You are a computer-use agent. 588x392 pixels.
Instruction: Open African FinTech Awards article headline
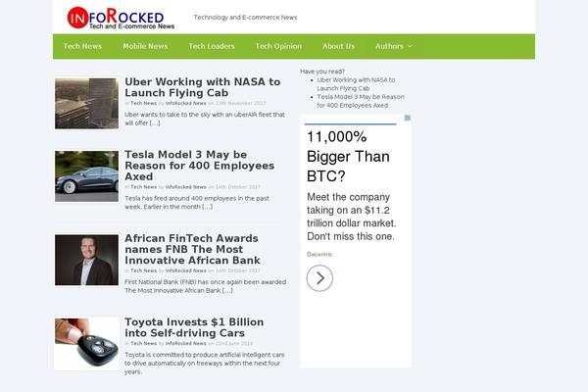[x=192, y=249]
